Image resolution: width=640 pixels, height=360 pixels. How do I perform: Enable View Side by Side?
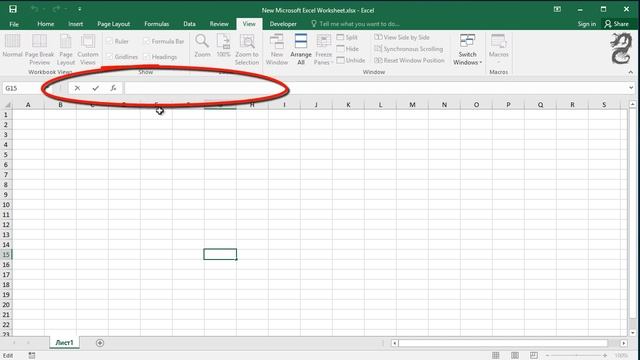click(402, 37)
